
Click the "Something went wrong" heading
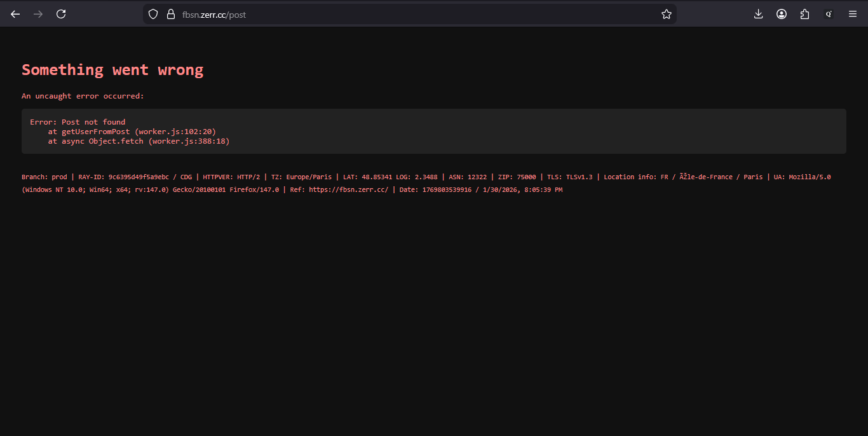[112, 70]
